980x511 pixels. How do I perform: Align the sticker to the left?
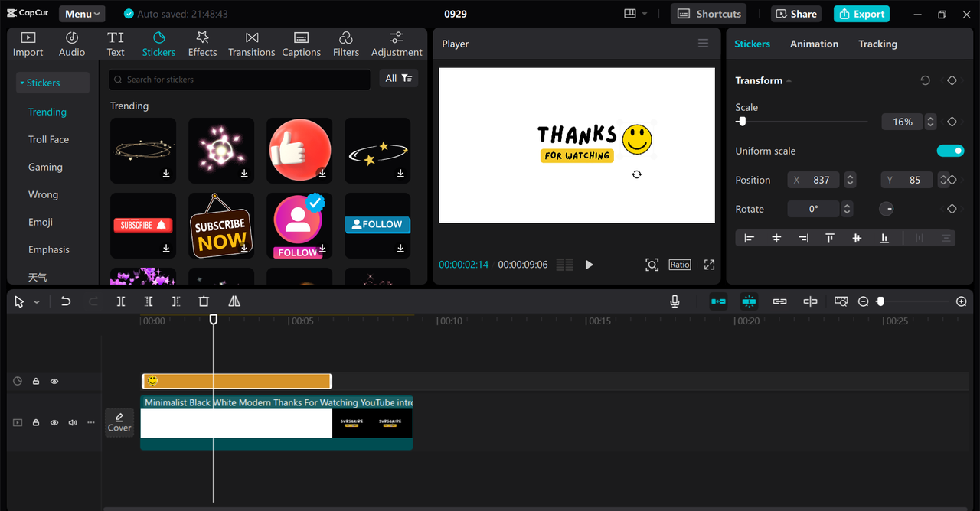[750, 239]
